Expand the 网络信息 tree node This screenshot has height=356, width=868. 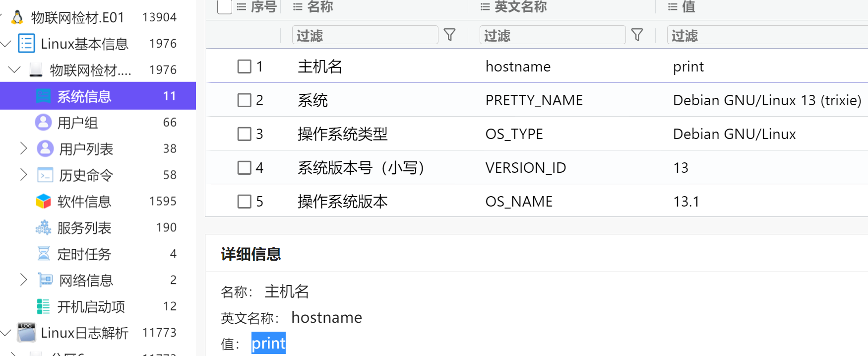tap(23, 280)
